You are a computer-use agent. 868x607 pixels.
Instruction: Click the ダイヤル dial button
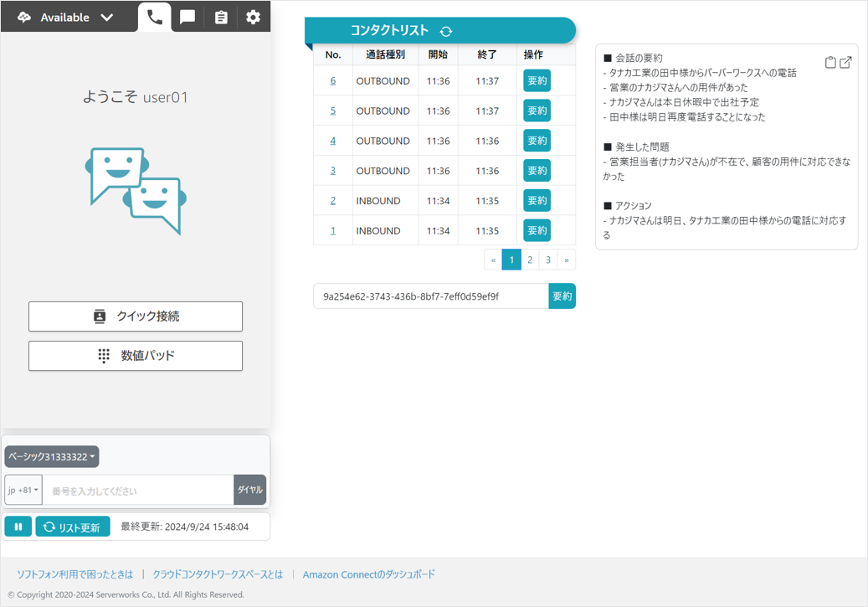[250, 490]
